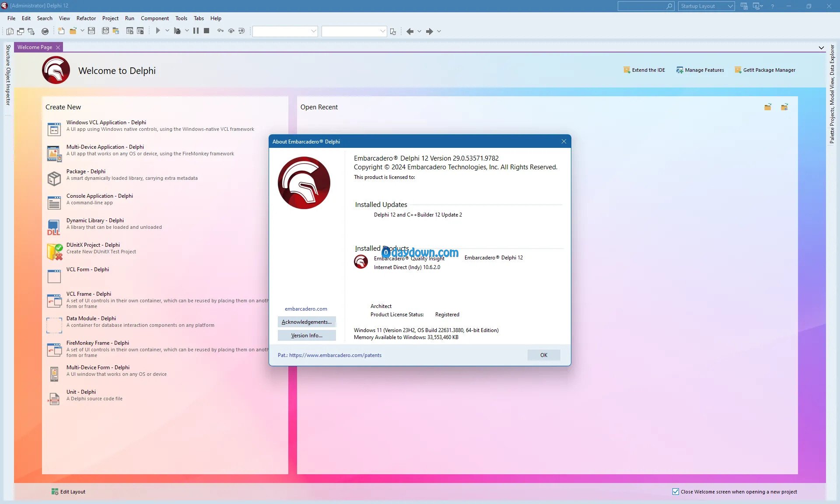Expand the Run button dropdown arrow
The width and height of the screenshot is (840, 504).
coord(167,31)
